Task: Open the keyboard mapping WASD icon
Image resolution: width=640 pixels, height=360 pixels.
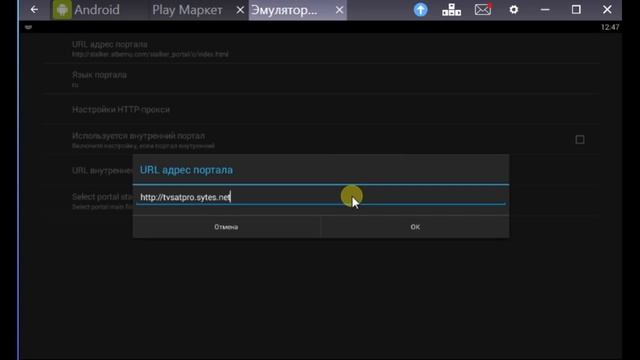Action: (x=451, y=10)
